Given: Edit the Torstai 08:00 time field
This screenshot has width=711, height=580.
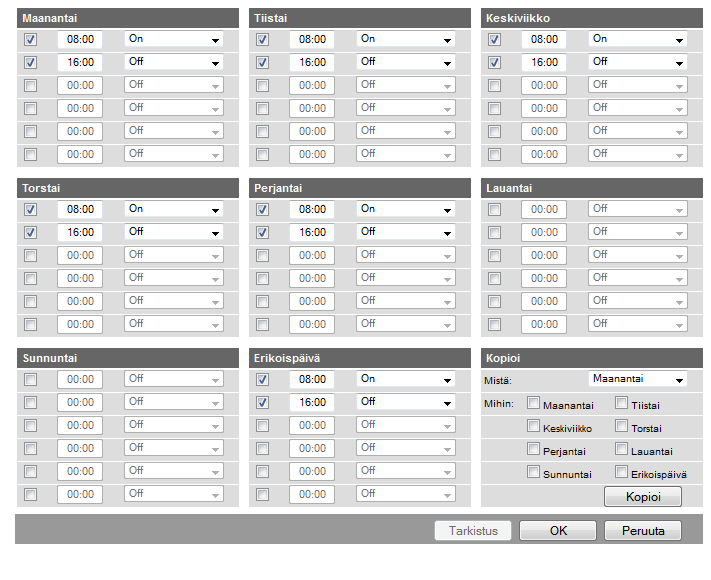Looking at the screenshot, I should point(80,210).
